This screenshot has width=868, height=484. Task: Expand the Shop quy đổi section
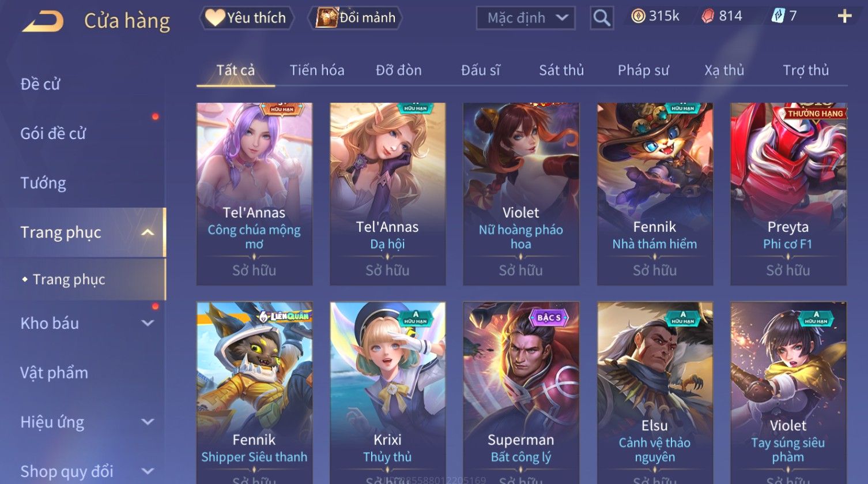pyautogui.click(x=148, y=471)
